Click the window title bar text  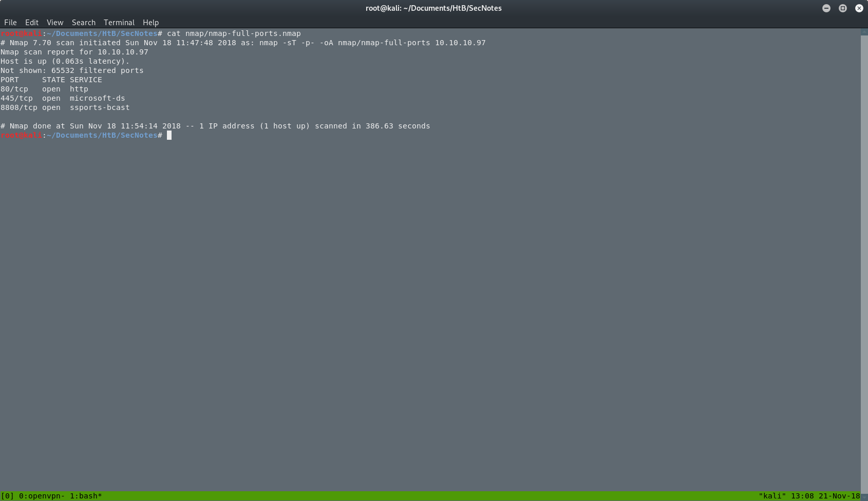coord(433,8)
